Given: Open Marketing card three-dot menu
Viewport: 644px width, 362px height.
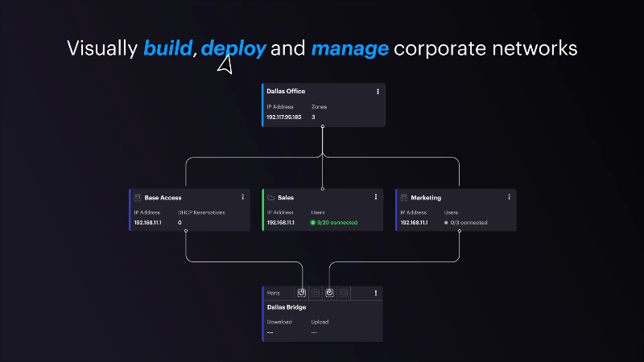Looking at the screenshot, I should pyautogui.click(x=509, y=197).
